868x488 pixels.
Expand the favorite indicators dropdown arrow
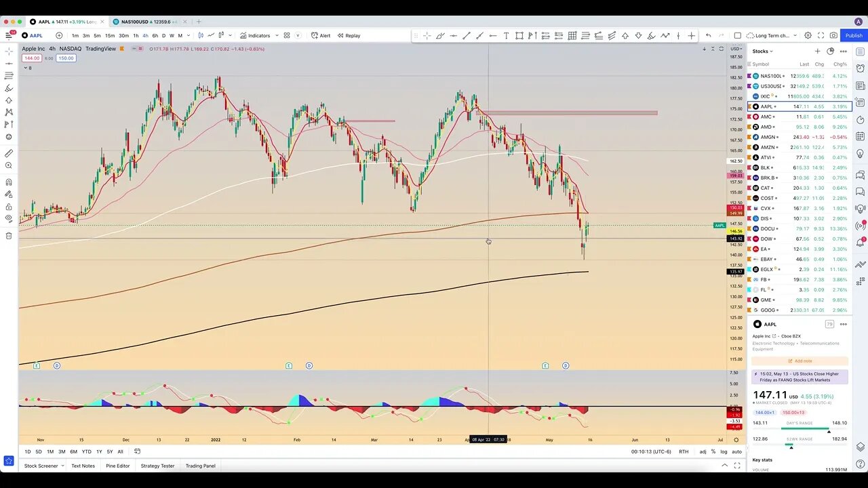point(277,35)
